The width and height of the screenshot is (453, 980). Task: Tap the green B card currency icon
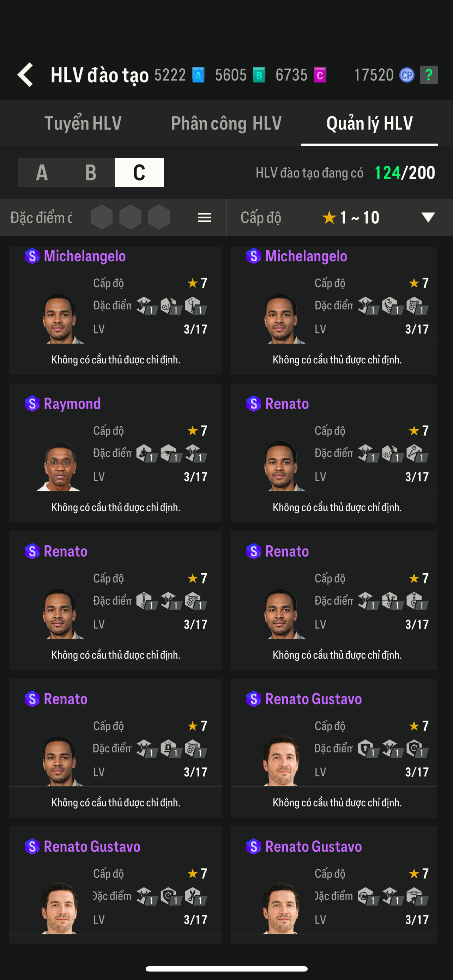point(259,75)
